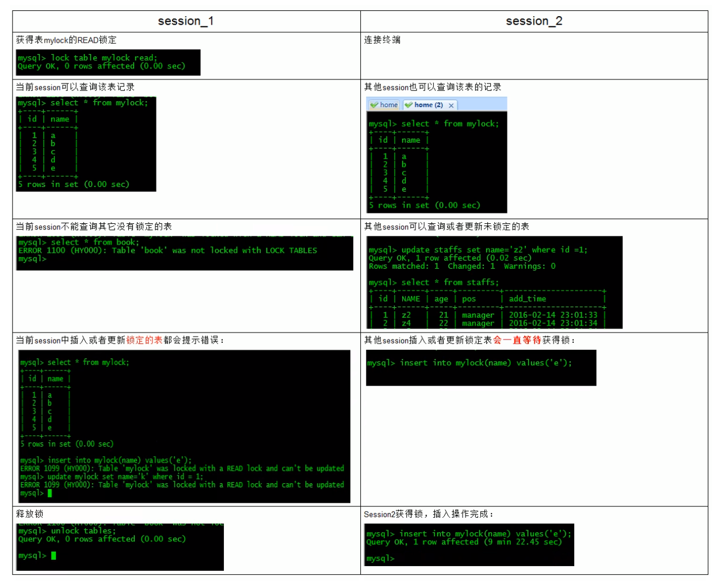Click the "连接终端" label in session_2
Viewport: 721px width, 588px height.
[382, 40]
